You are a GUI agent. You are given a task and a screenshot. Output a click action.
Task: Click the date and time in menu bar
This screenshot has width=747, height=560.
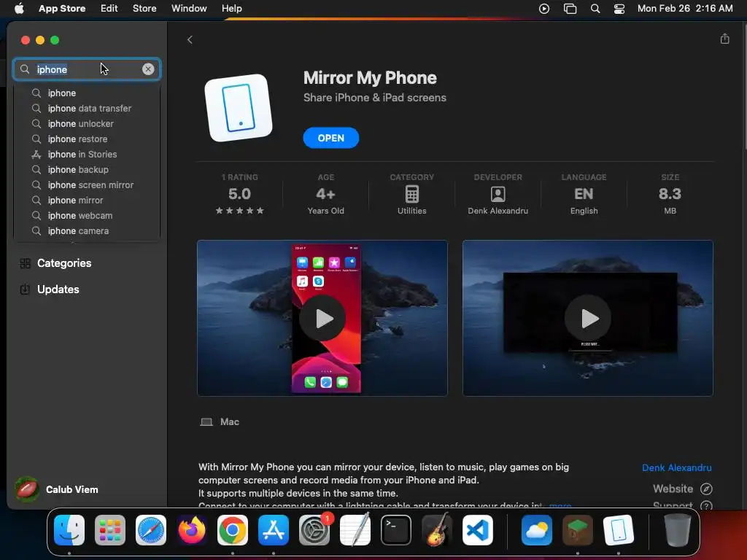point(685,9)
